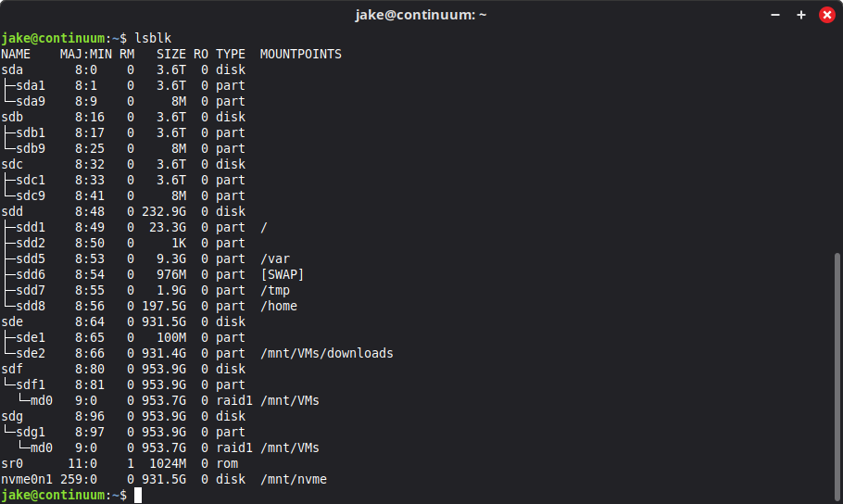Click the /var mountpoint text
843x504 pixels.
tap(275, 258)
